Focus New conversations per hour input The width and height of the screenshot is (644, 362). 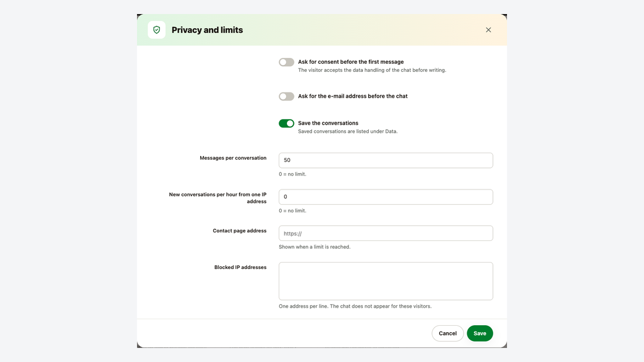[x=386, y=197]
